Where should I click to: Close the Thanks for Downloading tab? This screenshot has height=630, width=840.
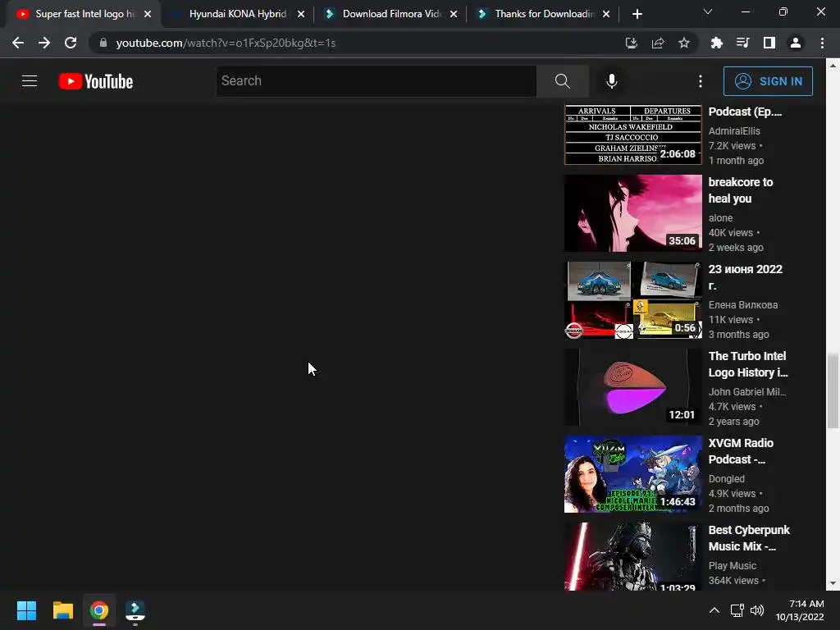coord(606,14)
